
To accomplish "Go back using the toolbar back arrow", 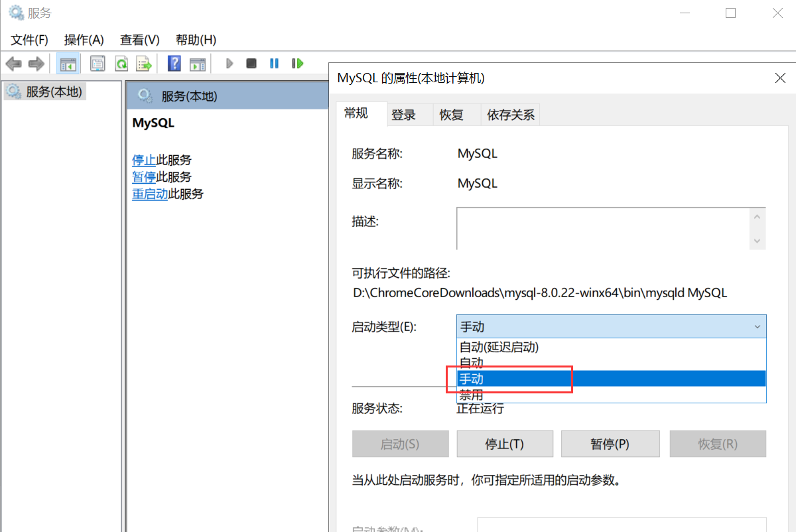I will 14,64.
